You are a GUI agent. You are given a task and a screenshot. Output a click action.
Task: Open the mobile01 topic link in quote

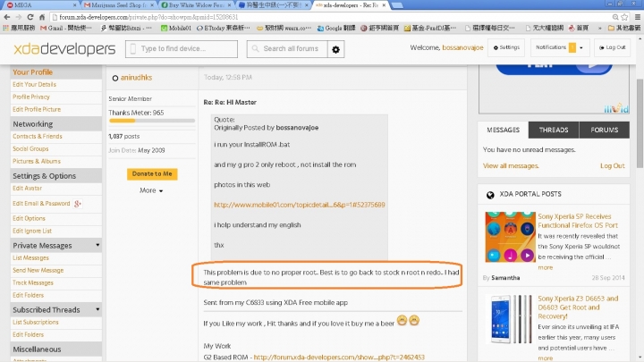point(300,205)
